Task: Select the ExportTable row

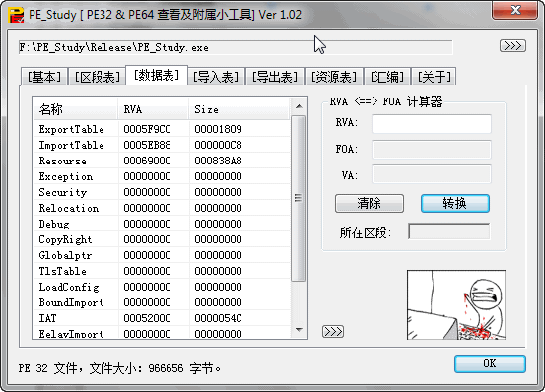Action: [x=162, y=129]
